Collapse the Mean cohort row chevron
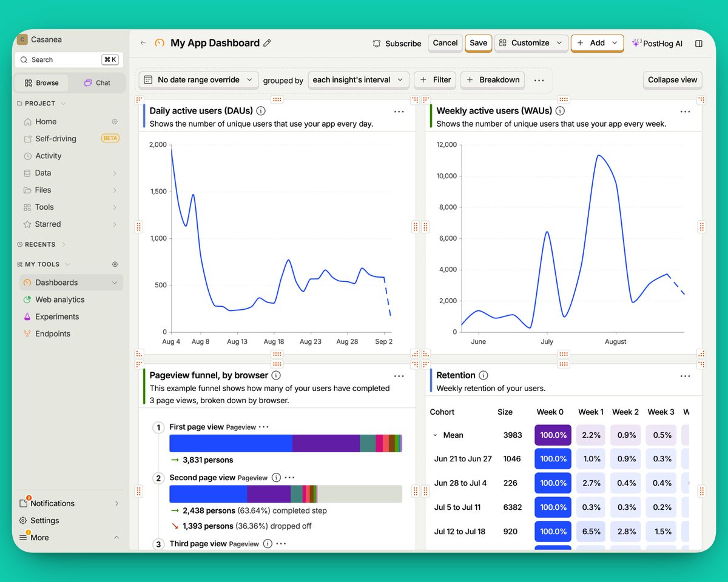 point(435,435)
